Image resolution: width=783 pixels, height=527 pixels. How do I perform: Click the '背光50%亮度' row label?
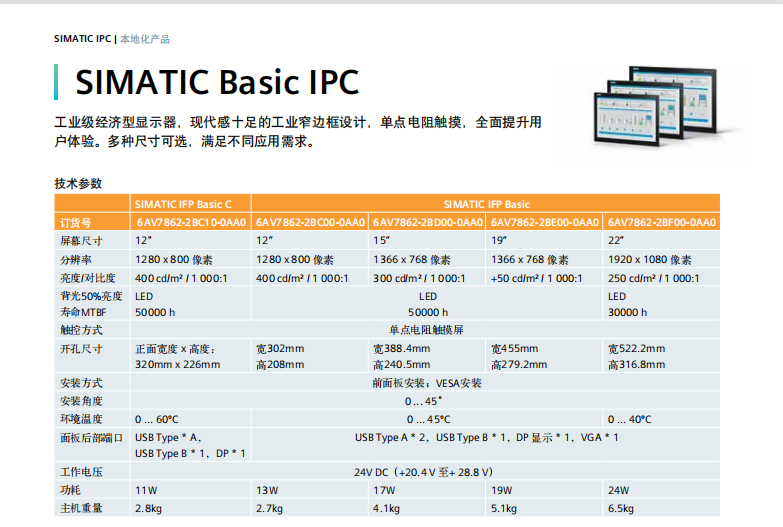point(91,296)
